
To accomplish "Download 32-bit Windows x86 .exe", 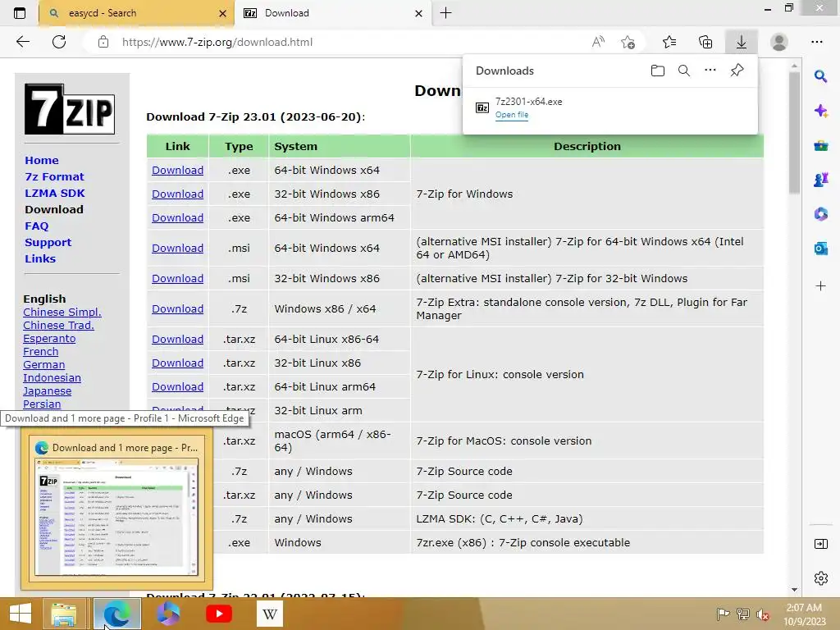I will point(177,194).
